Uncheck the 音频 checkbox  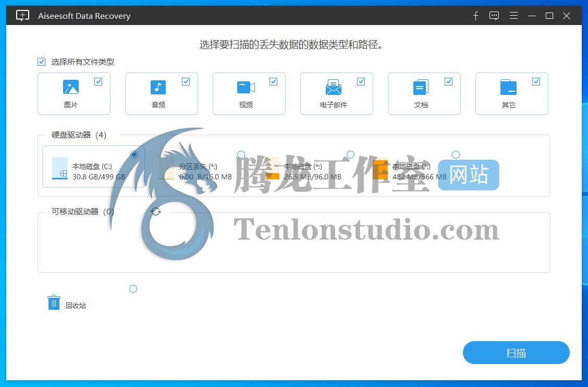[x=186, y=81]
